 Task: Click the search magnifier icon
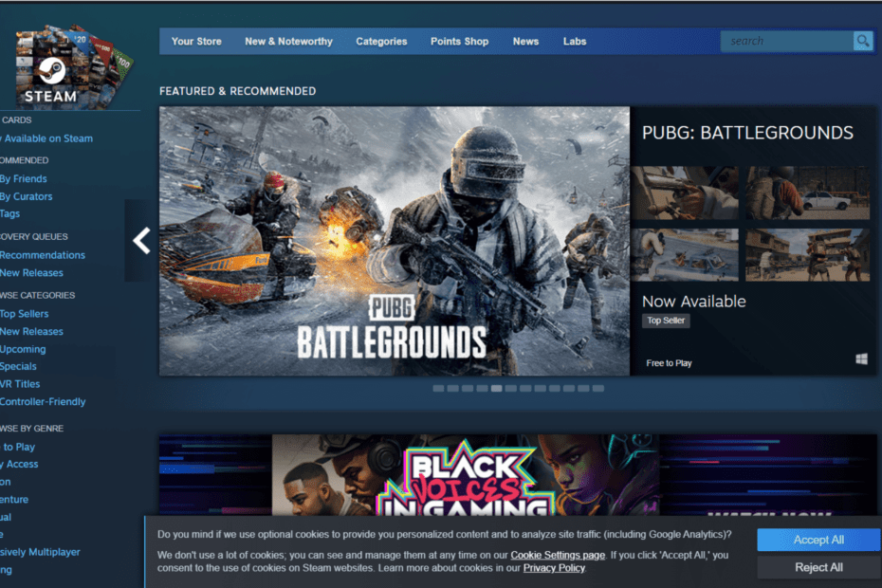coord(862,41)
